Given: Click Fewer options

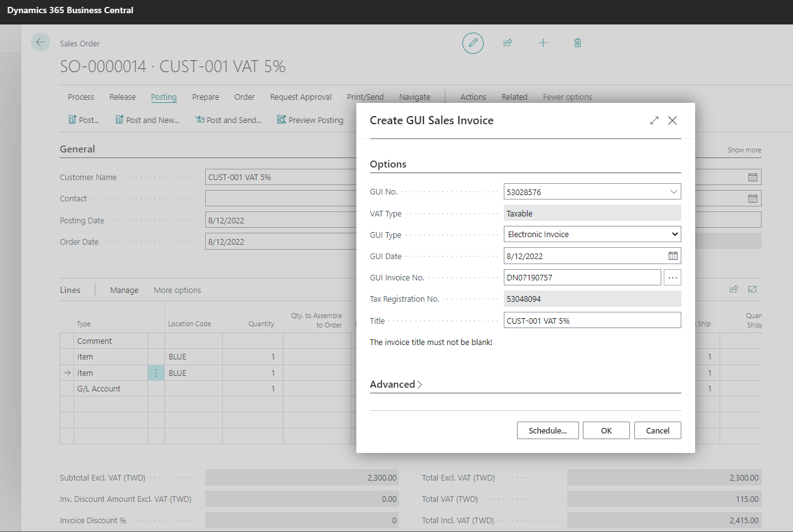Looking at the screenshot, I should tap(568, 97).
